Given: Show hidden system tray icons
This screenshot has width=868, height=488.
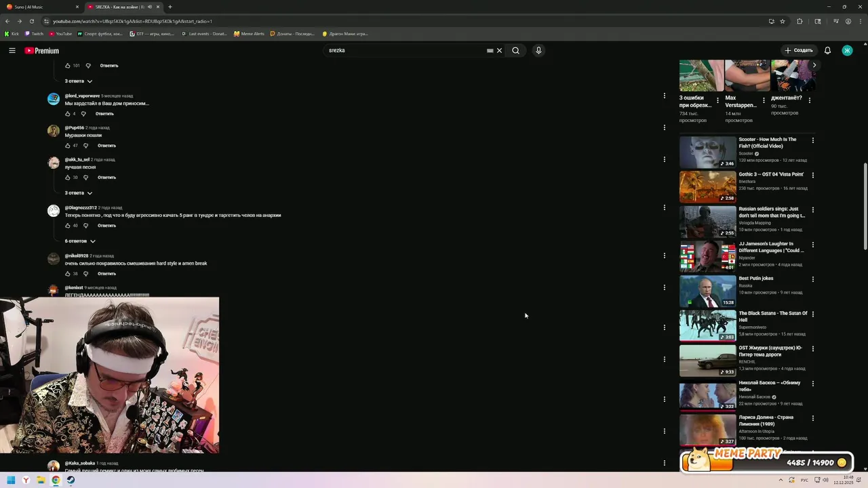Looking at the screenshot, I should 781,480.
